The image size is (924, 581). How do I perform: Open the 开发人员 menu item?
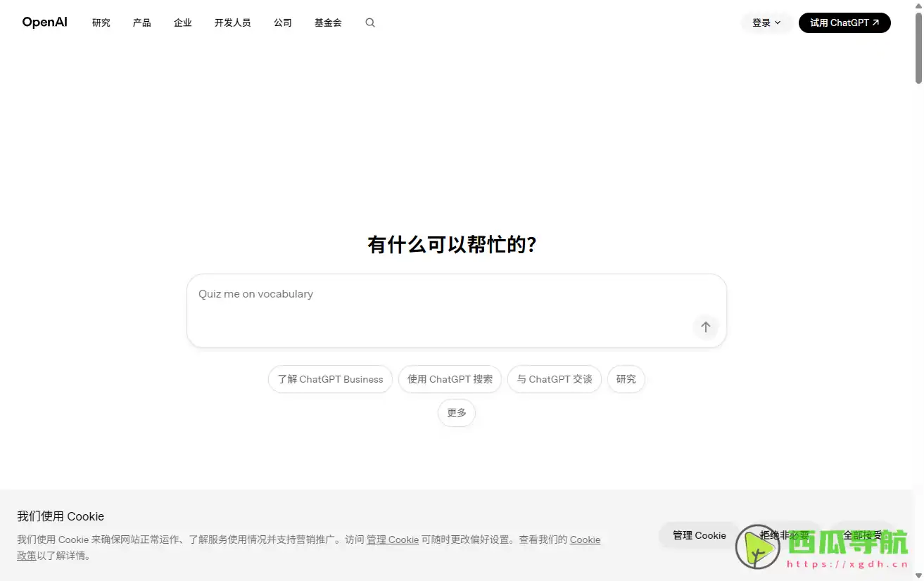[x=232, y=23]
